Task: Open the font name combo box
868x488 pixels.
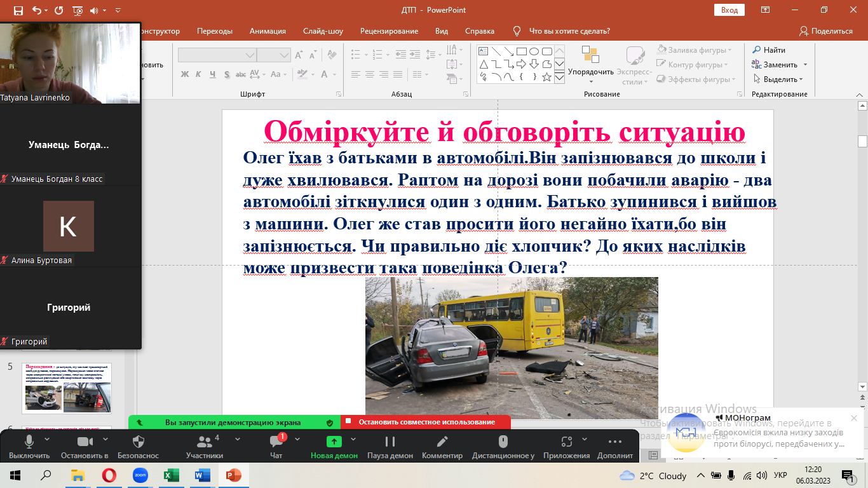Action: [217, 55]
